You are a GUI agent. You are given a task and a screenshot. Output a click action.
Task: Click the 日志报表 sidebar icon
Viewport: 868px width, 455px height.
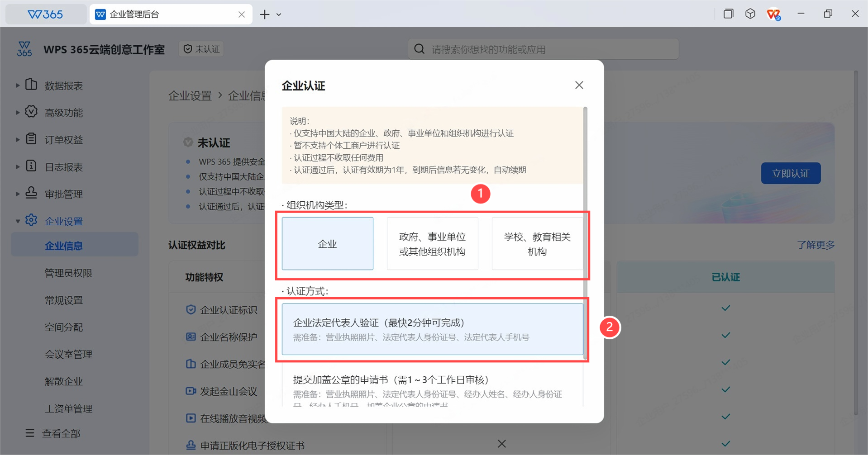tap(31, 166)
